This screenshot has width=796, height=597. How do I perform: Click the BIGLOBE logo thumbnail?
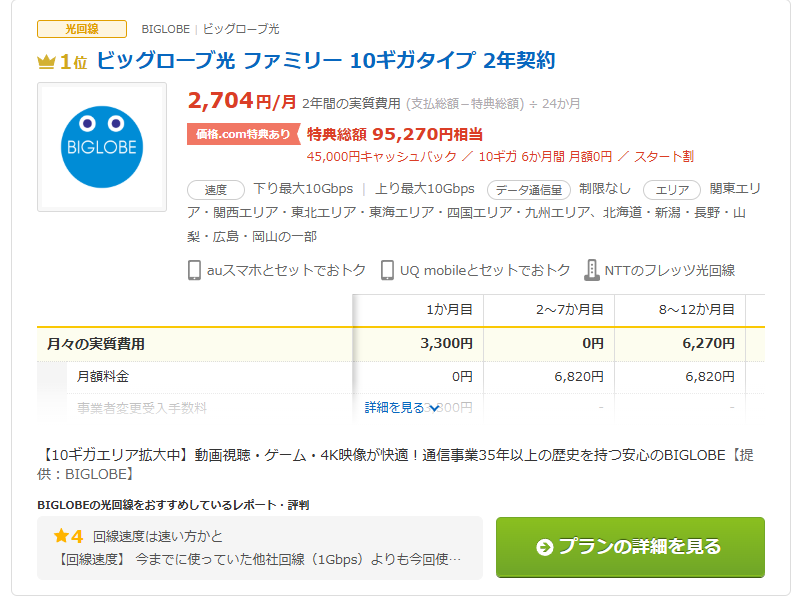click(102, 147)
